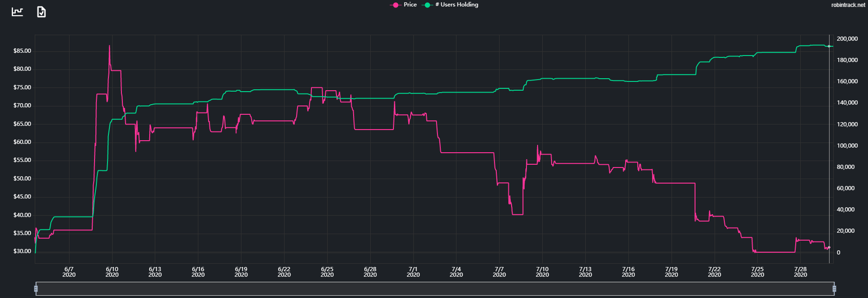Click the line chart icon
The image size is (868, 298).
click(17, 12)
